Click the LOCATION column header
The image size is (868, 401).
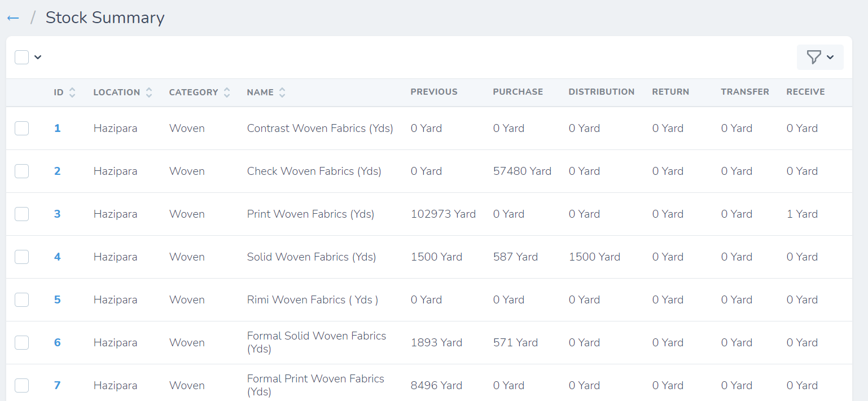(117, 92)
